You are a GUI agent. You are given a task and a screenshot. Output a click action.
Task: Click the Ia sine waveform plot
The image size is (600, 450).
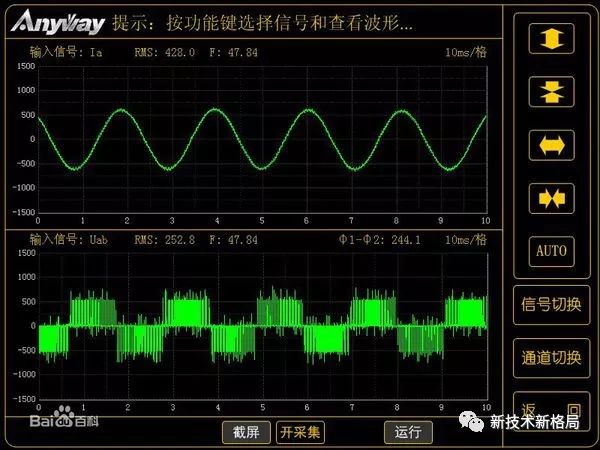pos(262,139)
